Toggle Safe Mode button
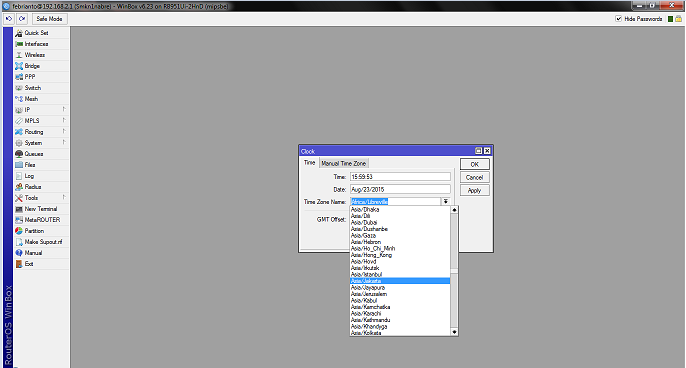The image size is (686, 368). pyautogui.click(x=49, y=19)
